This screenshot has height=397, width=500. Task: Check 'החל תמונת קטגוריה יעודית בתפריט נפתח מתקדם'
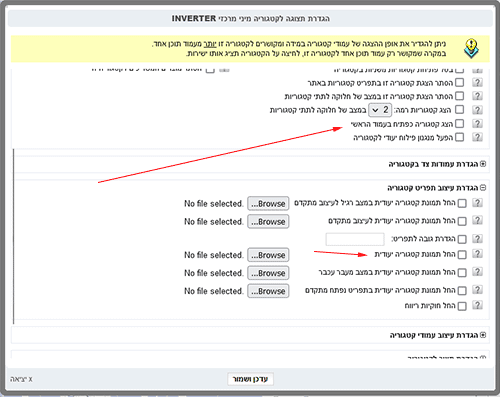click(x=462, y=291)
